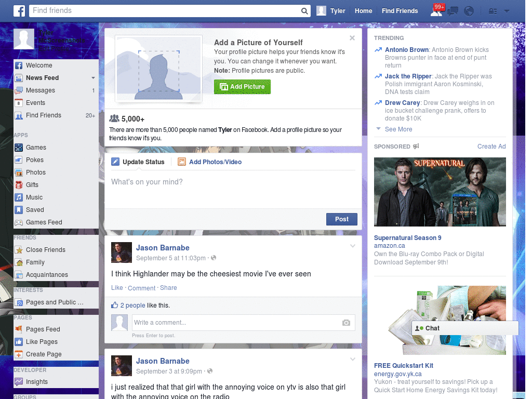View 2 people who like this
Screen dimensions: 532x399
(x=132, y=305)
